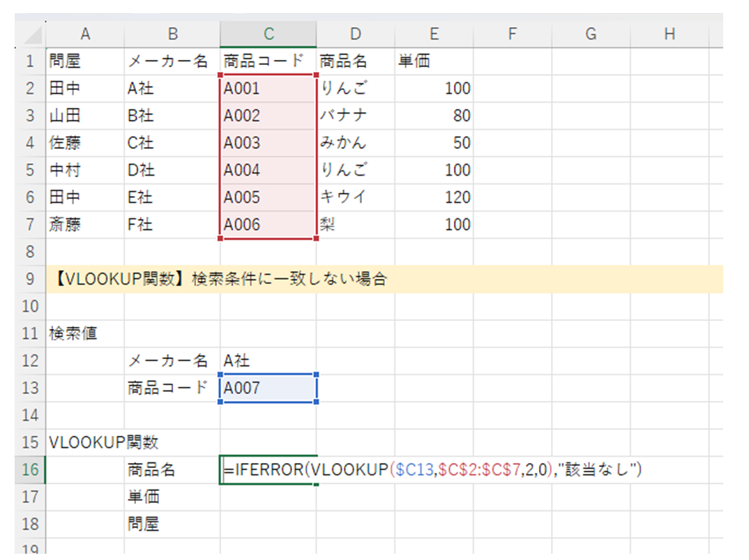Screen dimensions: 749x560
Task: Select cell with 山田 in row 3
Action: pos(85,116)
